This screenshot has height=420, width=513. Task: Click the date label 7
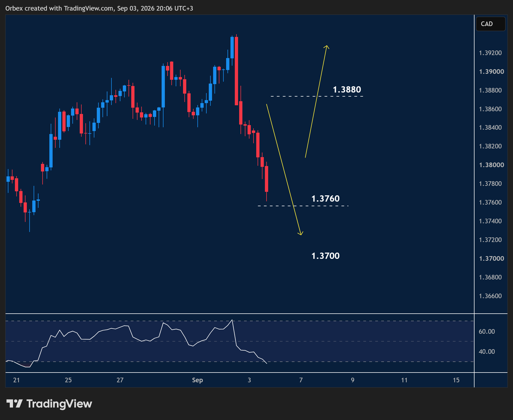click(x=301, y=380)
